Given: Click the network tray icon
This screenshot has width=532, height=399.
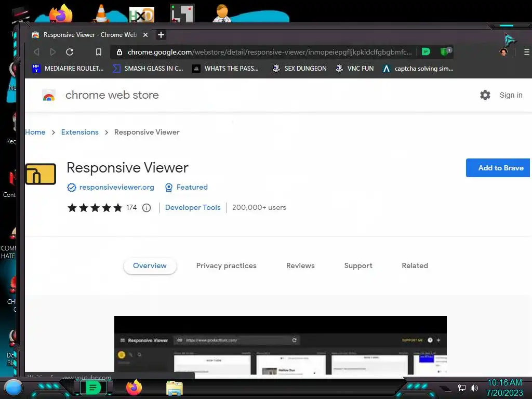Looking at the screenshot, I should click(x=462, y=388).
